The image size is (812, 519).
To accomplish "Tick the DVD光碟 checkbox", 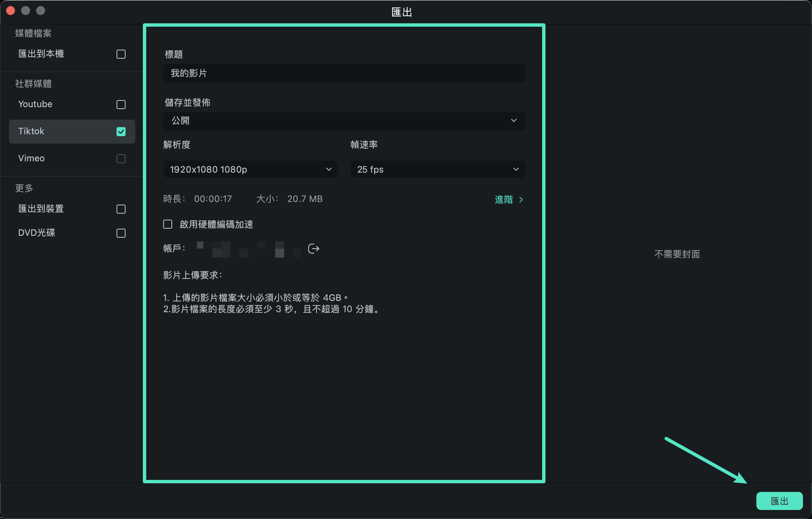I will [x=121, y=233].
